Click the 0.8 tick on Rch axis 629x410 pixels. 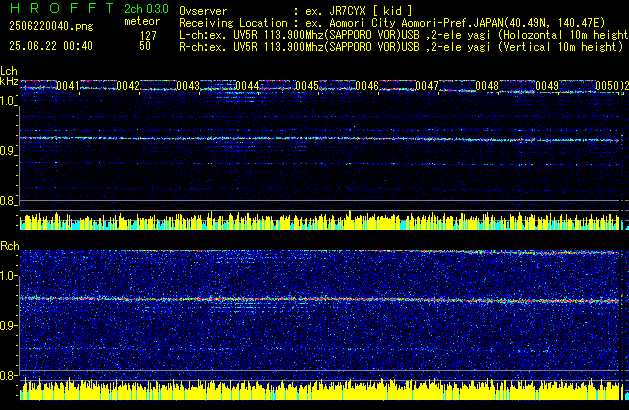[8, 375]
